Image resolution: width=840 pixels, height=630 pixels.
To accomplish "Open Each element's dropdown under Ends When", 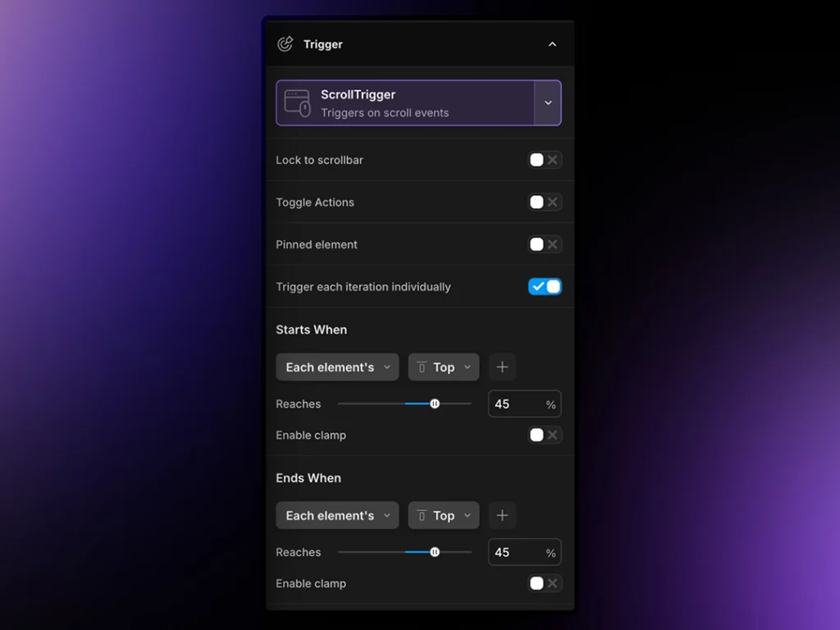I will (337, 516).
